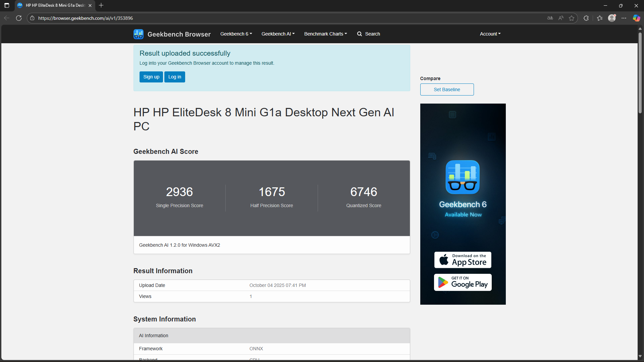
Task: Click the Download on App Store badge
Action: (463, 260)
